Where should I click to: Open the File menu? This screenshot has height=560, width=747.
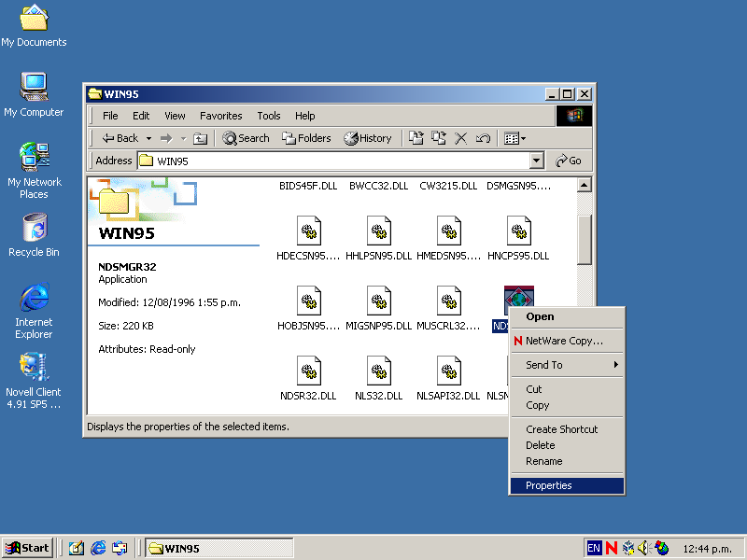[x=110, y=116]
